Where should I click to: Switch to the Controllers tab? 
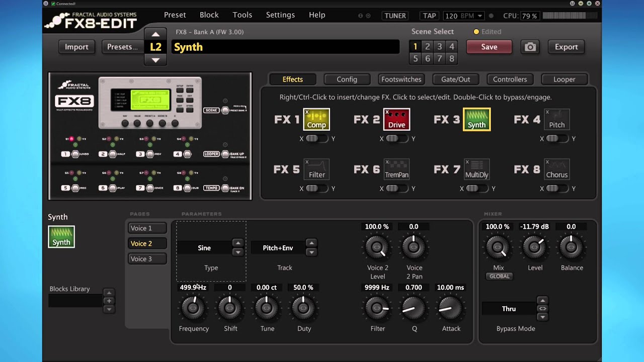coord(510,79)
